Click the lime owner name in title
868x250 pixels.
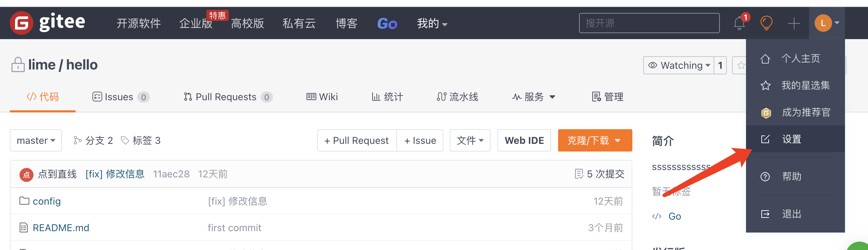pyautogui.click(x=42, y=65)
